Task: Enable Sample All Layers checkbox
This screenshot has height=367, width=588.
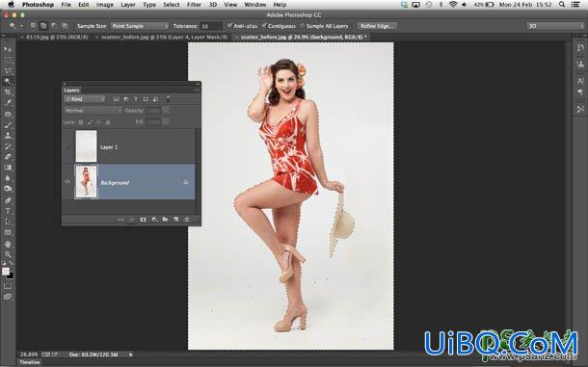Action: 303,26
